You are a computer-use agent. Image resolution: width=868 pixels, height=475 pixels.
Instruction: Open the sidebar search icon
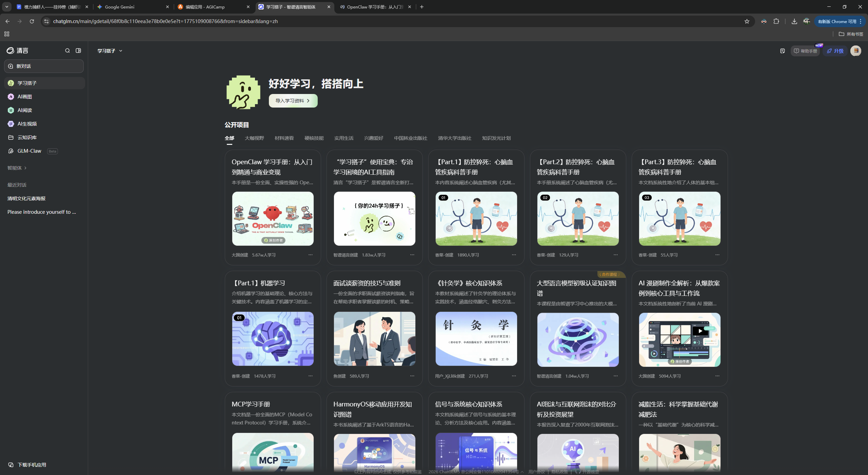[x=67, y=50]
